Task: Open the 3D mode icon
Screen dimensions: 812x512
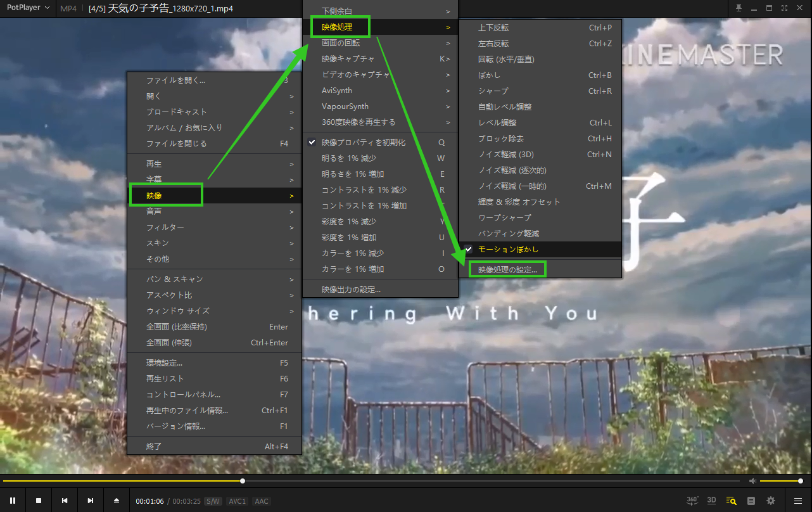Action: click(x=711, y=501)
